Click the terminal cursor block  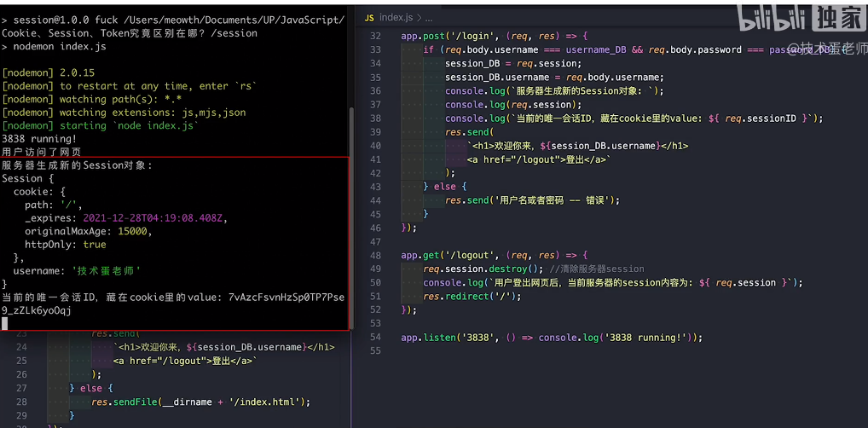click(4, 323)
